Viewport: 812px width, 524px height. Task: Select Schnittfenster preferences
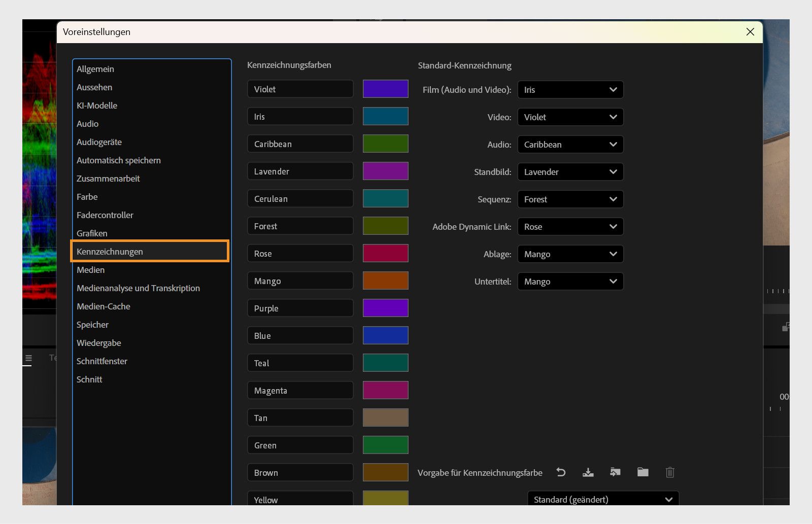151,361
